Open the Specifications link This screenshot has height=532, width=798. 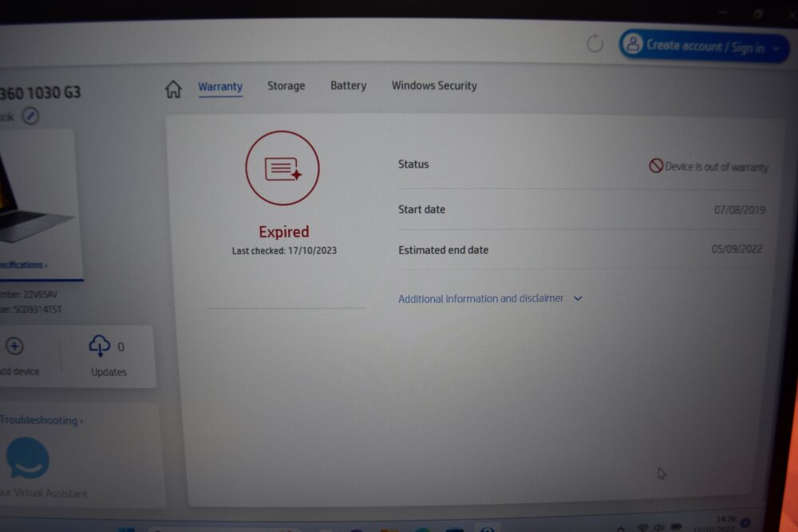(x=23, y=265)
